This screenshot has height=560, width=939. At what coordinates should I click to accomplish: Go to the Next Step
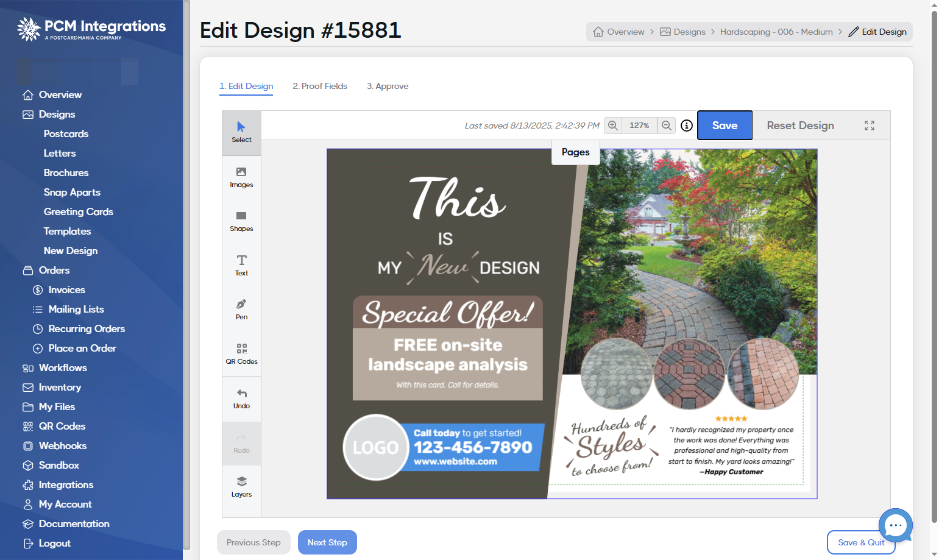[x=327, y=542]
